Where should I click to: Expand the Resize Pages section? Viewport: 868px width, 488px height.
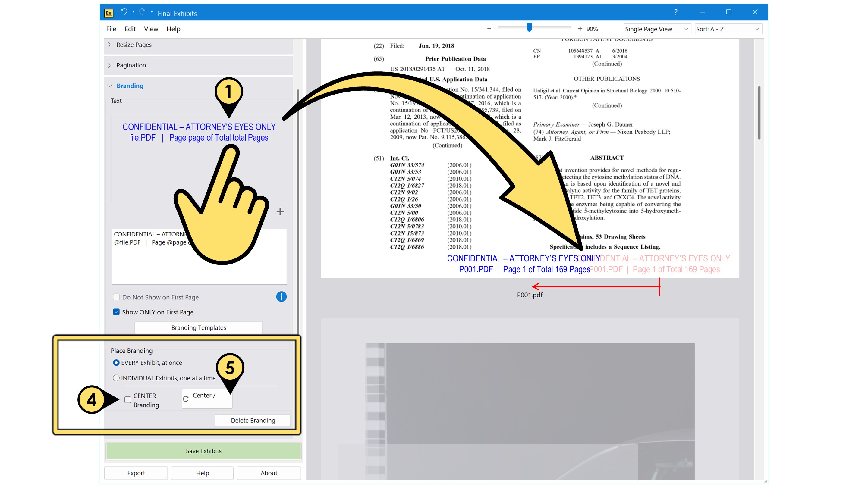[134, 45]
